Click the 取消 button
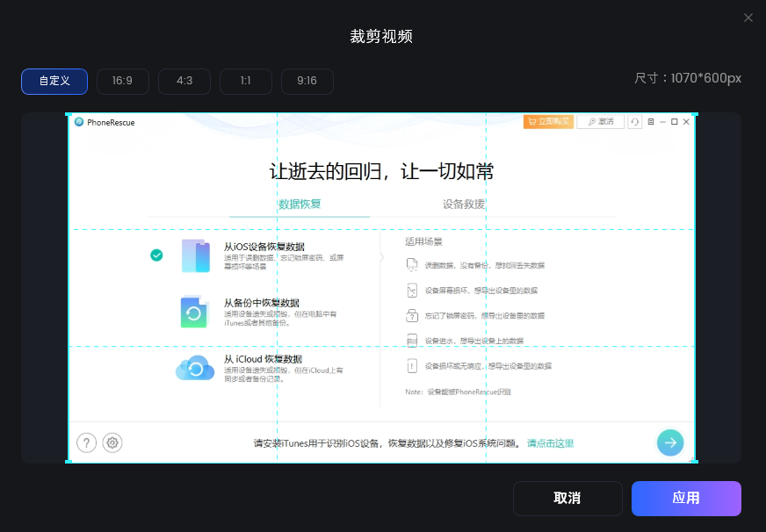The height and width of the screenshot is (532, 766). coord(567,499)
